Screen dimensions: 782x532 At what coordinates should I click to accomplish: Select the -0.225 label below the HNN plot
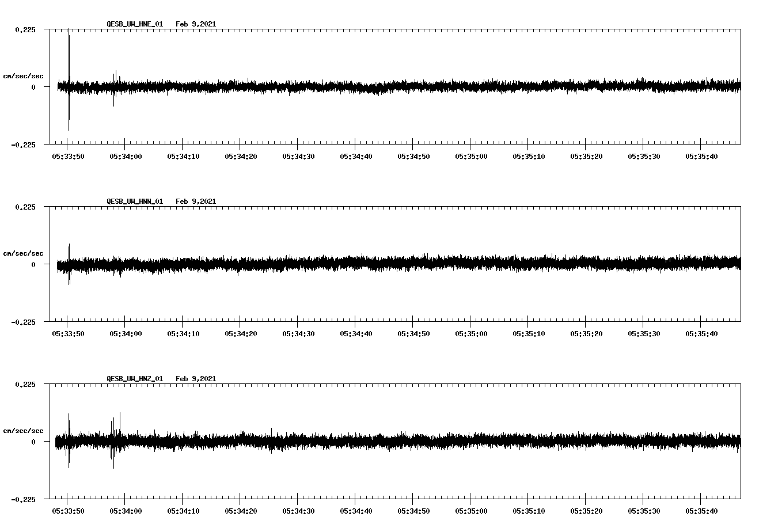pyautogui.click(x=22, y=322)
